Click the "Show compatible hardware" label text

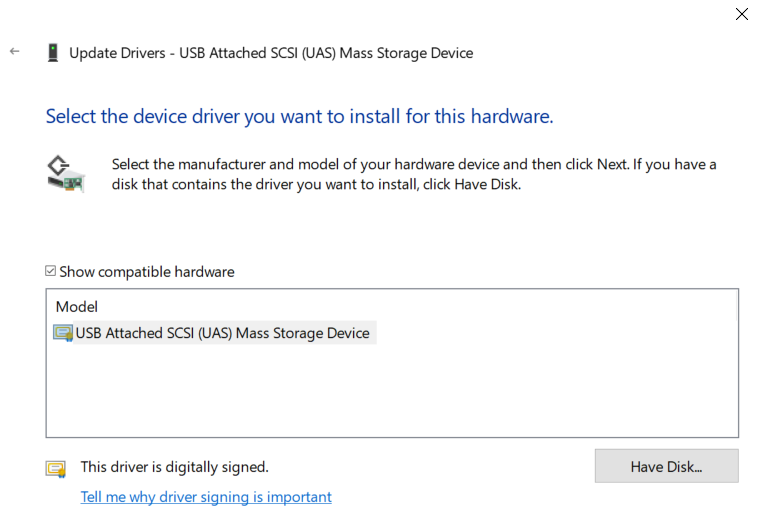pyautogui.click(x=146, y=272)
